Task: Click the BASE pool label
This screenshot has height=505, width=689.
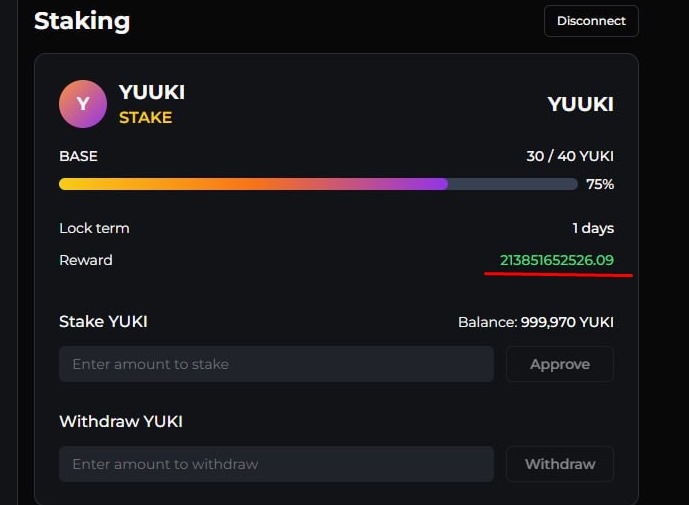Action: 78,156
